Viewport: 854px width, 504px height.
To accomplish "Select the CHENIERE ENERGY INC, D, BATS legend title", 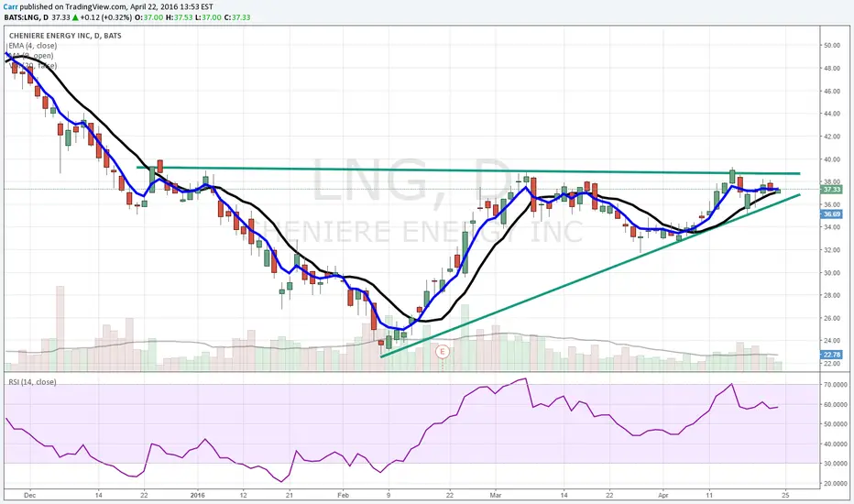I will (65, 36).
